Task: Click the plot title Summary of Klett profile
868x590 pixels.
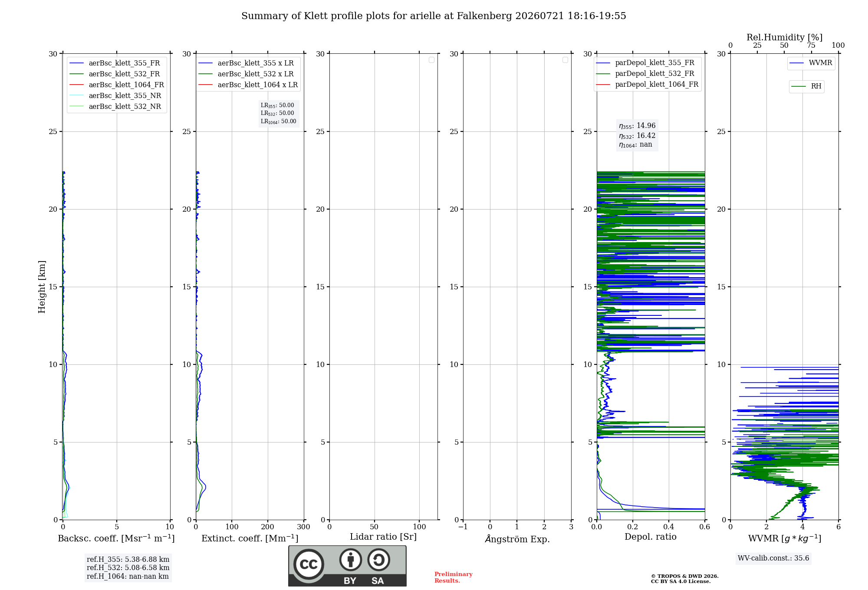Action: (434, 16)
